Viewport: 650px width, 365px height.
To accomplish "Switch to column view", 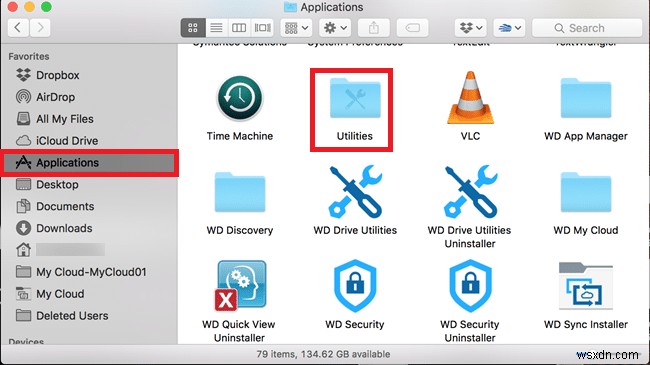I will coord(239,28).
